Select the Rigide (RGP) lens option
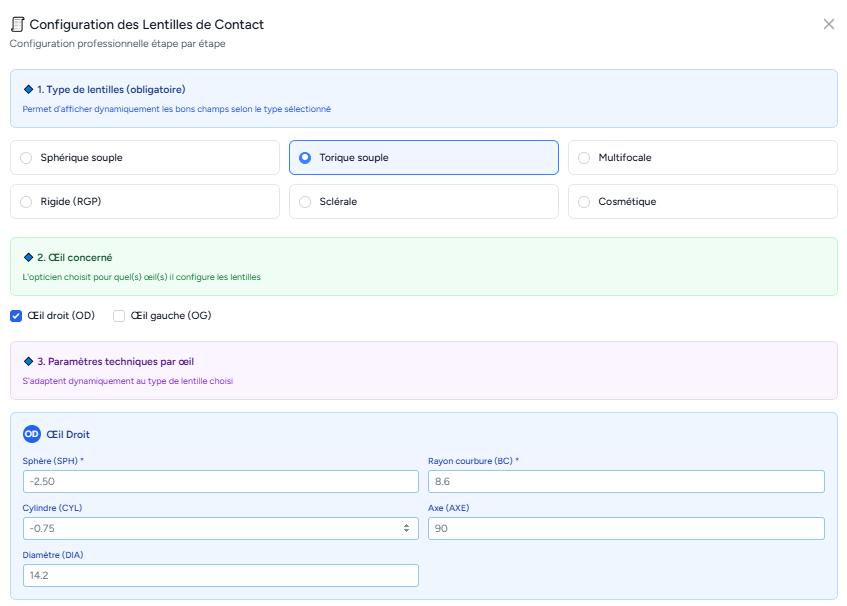This screenshot has width=847, height=606. tap(26, 202)
